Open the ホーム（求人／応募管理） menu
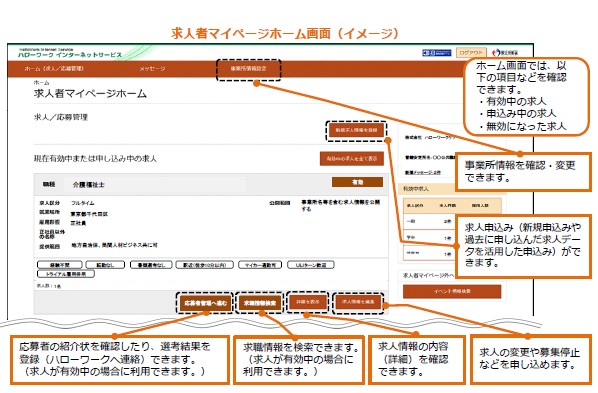Viewport: 598px width, 393px height. [x=54, y=69]
